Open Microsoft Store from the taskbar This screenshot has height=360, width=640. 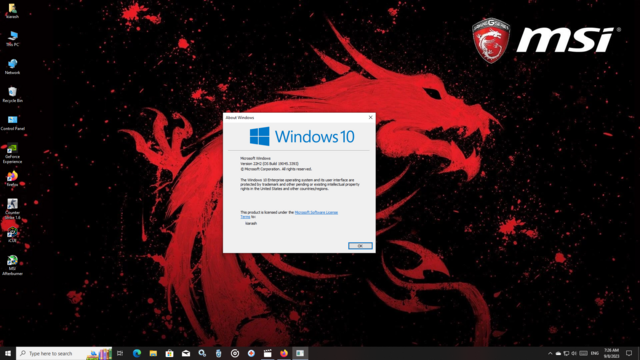pyautogui.click(x=169, y=353)
